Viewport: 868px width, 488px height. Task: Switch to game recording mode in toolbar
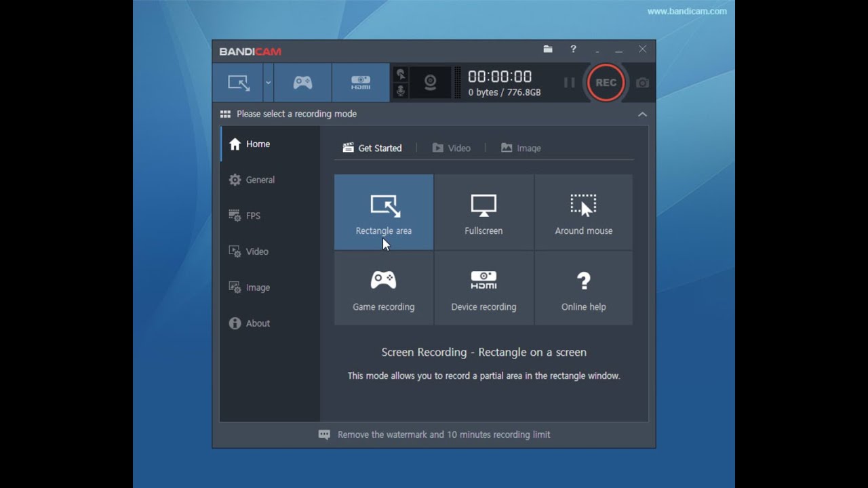click(x=302, y=83)
